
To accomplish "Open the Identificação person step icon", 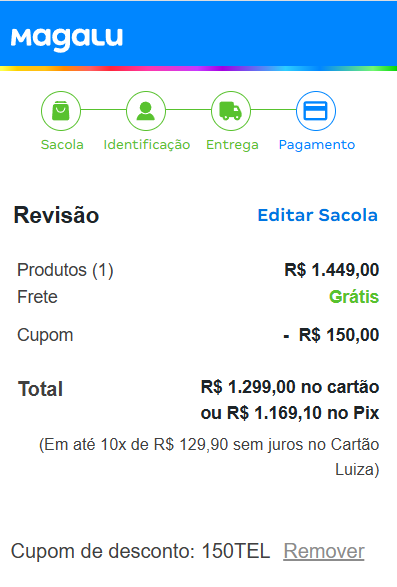I will coord(146,111).
